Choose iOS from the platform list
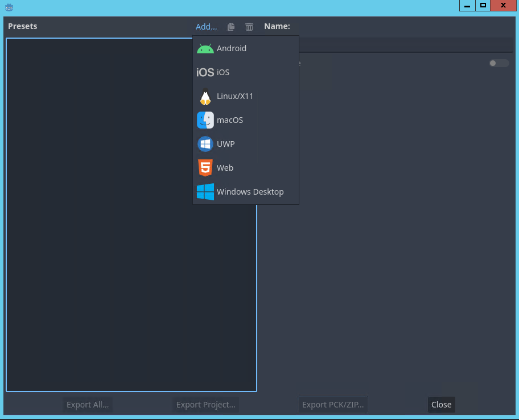Image resolution: width=519 pixels, height=420 pixels. pos(246,72)
